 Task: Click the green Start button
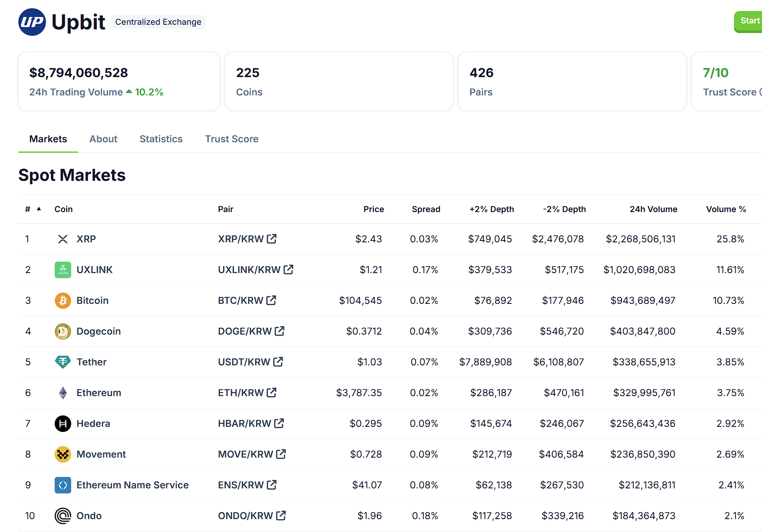point(748,22)
